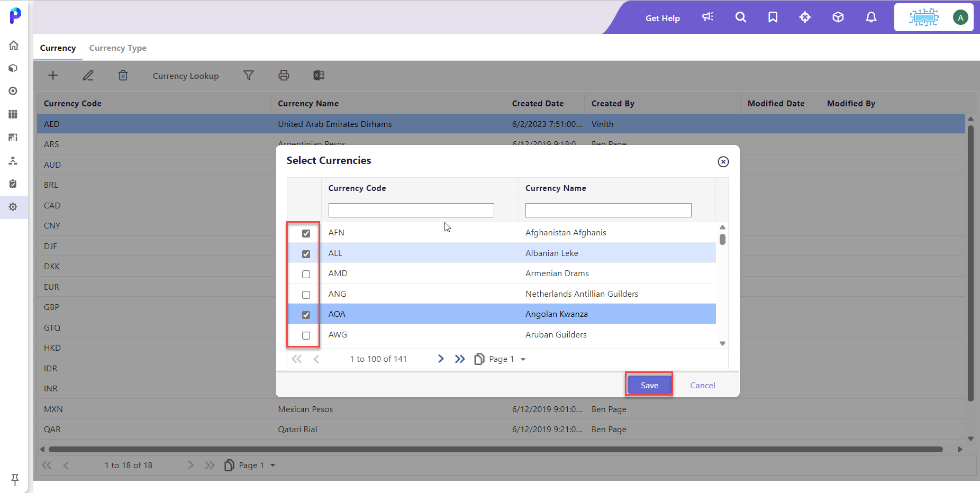The width and height of the screenshot is (980, 493).
Task: Open the cube module icon in sidebar
Action: click(13, 68)
